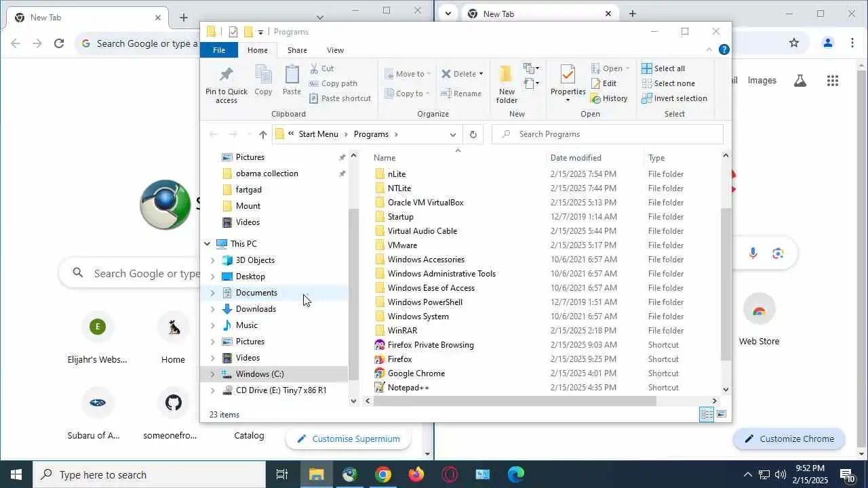The width and height of the screenshot is (868, 488).
Task: Open Firefox from the taskbar
Action: tap(416, 474)
